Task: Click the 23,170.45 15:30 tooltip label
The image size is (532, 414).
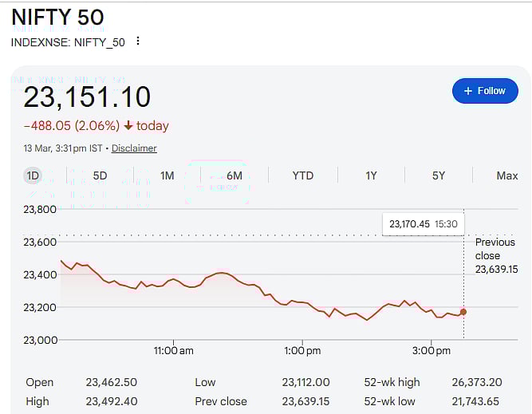Action: [423, 225]
